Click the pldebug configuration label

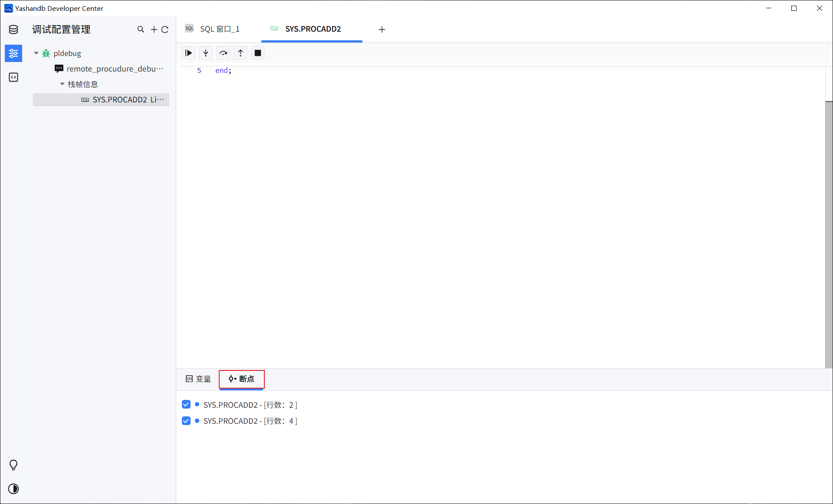(x=67, y=53)
